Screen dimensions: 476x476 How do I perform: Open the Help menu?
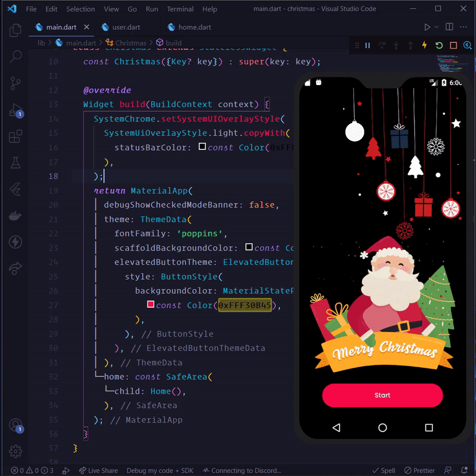(209, 9)
